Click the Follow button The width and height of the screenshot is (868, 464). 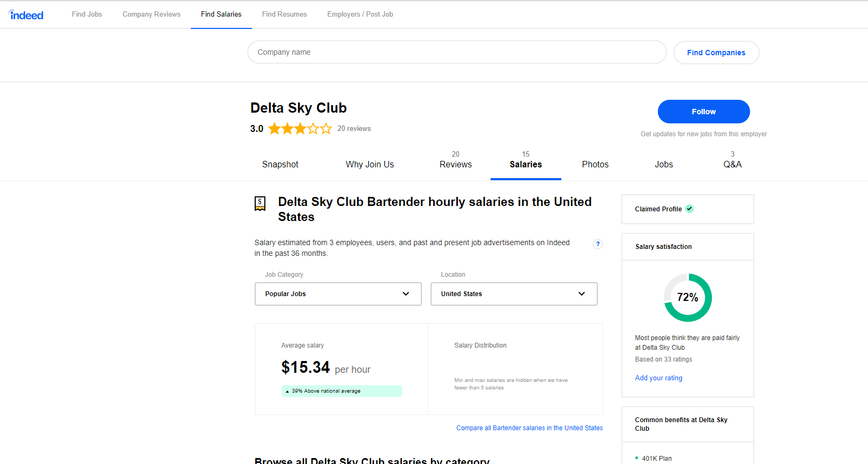[x=704, y=112]
